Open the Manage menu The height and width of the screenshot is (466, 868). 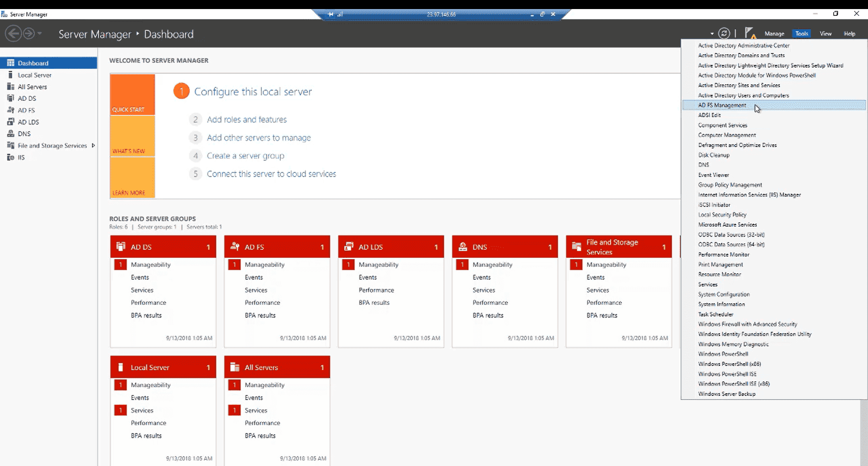(x=774, y=34)
